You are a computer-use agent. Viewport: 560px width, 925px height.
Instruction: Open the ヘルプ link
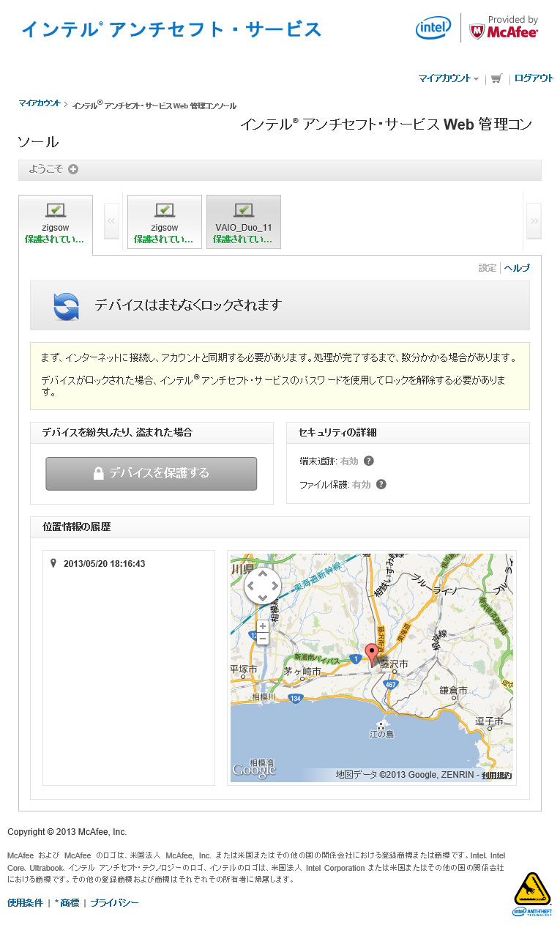coord(517,268)
